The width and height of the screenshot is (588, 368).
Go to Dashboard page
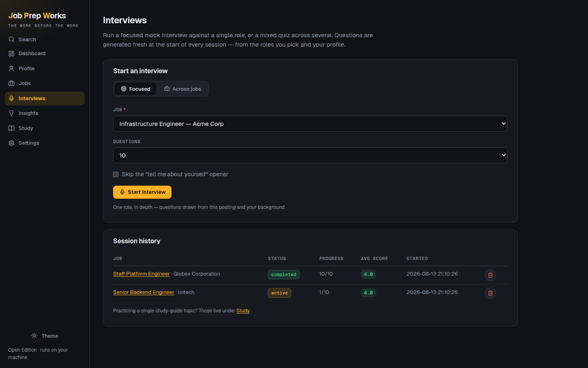coord(45,54)
